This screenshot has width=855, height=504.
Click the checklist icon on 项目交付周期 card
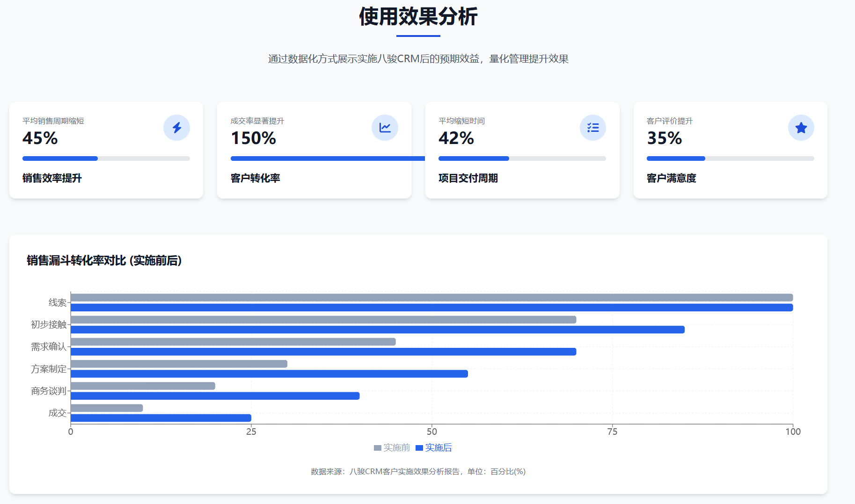(592, 127)
